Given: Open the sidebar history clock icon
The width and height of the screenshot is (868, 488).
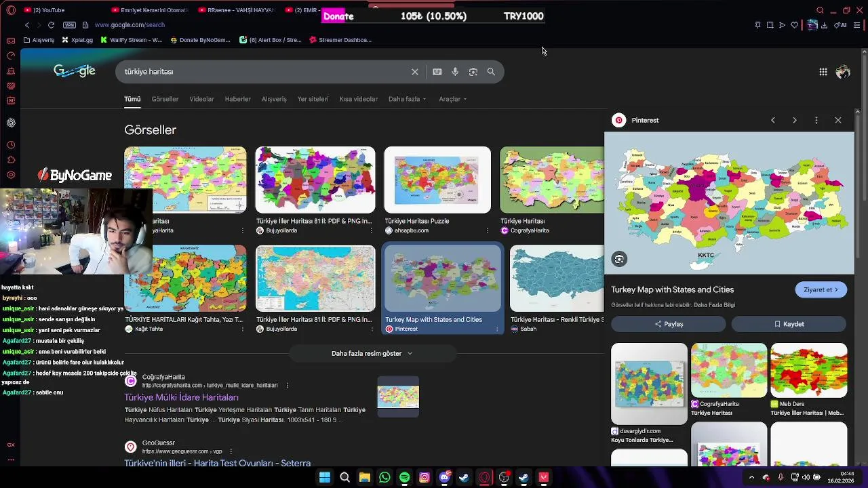Looking at the screenshot, I should pos(11,145).
